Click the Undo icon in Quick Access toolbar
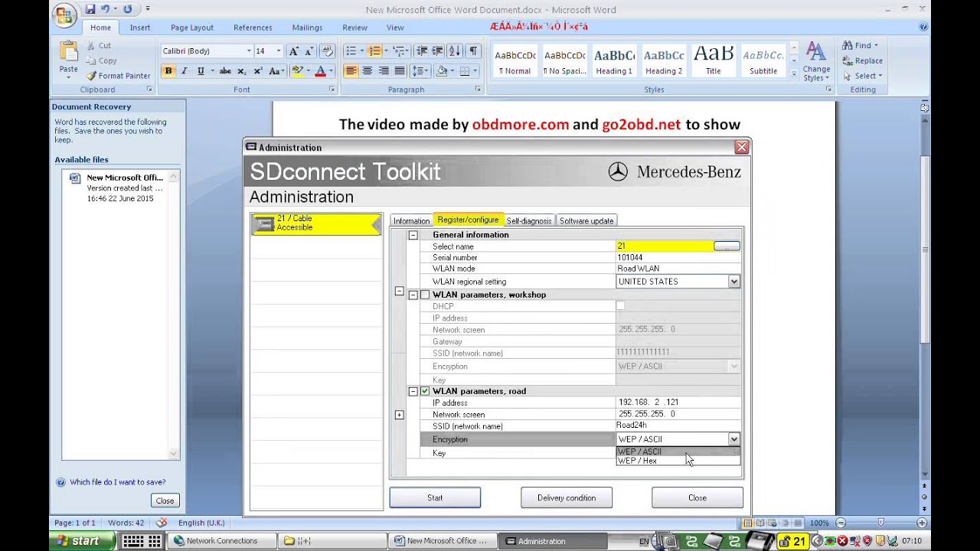The height and width of the screenshot is (551, 980). [x=107, y=9]
